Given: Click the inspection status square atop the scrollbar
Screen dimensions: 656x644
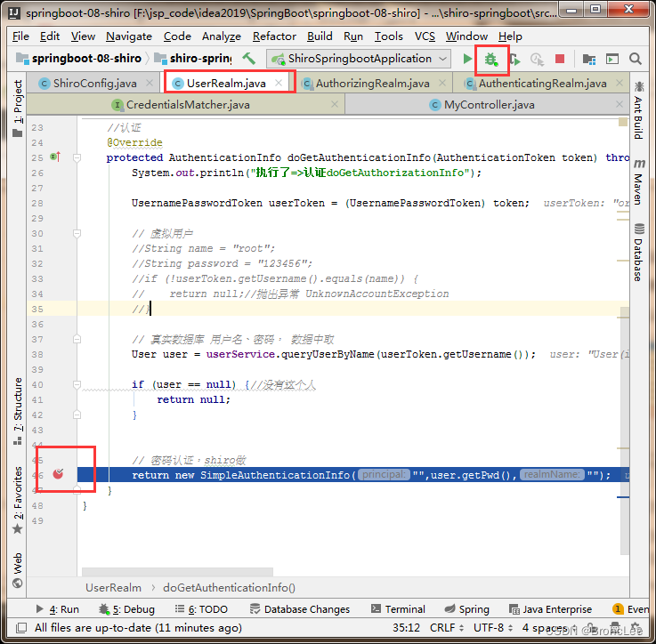Looking at the screenshot, I should [x=622, y=122].
